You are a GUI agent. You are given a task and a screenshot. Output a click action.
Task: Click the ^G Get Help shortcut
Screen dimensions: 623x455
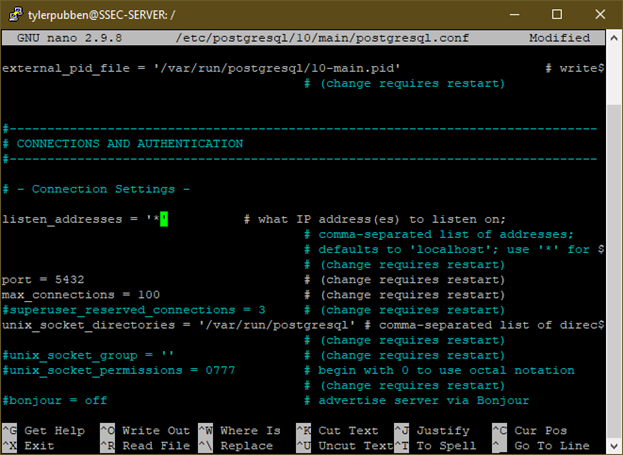44,431
